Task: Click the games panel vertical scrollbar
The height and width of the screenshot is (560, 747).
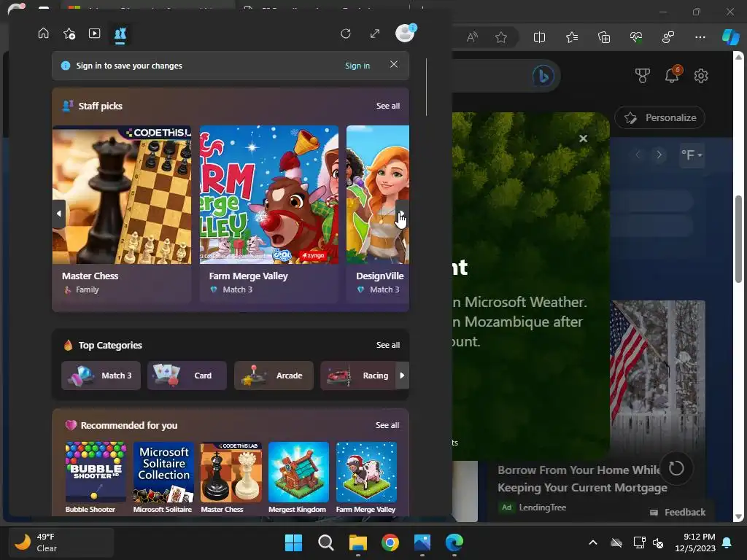Action: tap(426, 87)
